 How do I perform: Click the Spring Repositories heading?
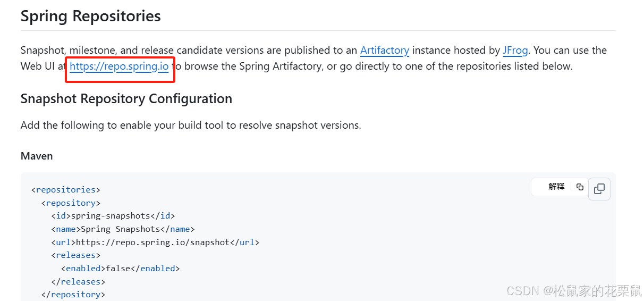[90, 16]
